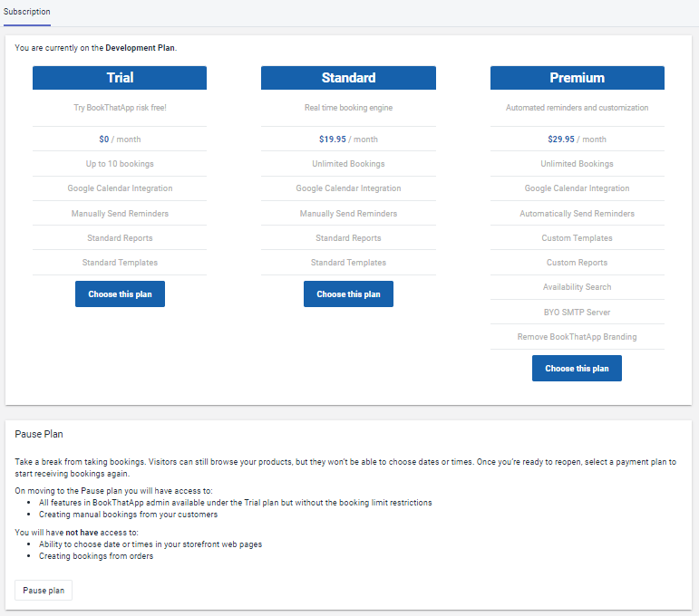Choose the Standard plan button
The width and height of the screenshot is (699, 616).
[349, 294]
